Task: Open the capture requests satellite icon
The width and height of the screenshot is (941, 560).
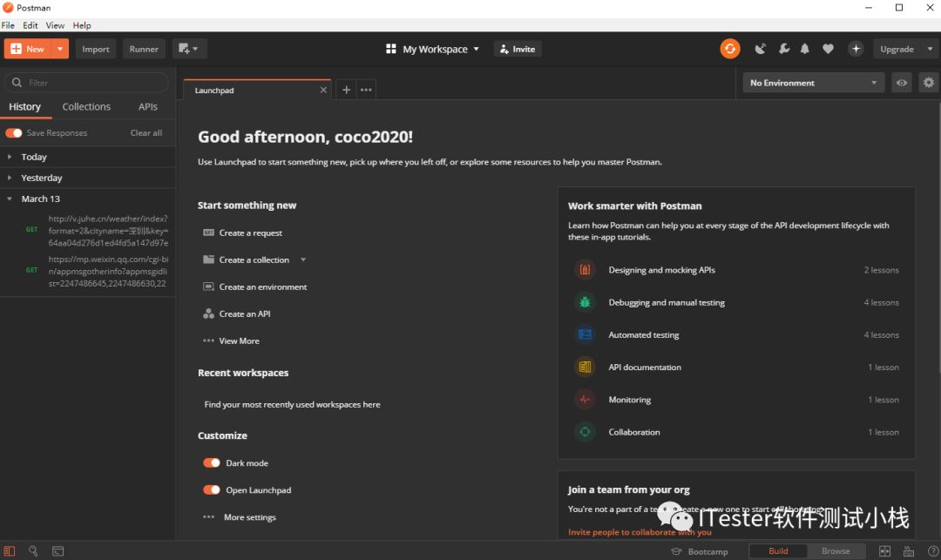Action: click(x=761, y=49)
